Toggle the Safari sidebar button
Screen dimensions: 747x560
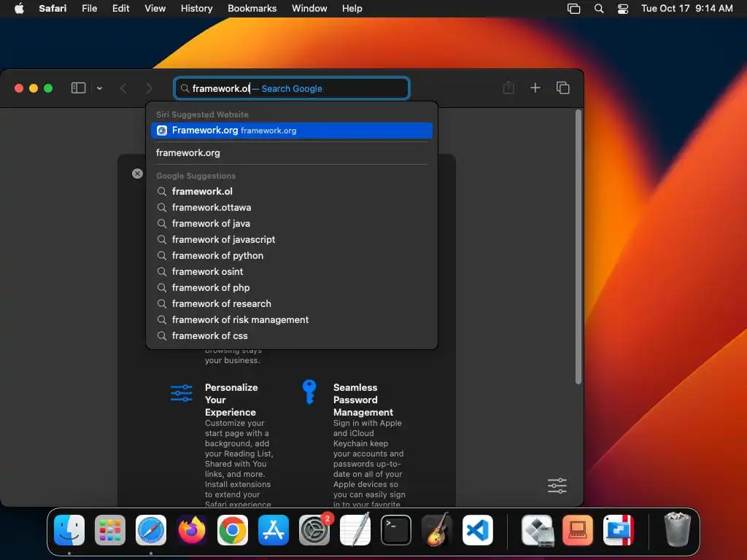78,88
